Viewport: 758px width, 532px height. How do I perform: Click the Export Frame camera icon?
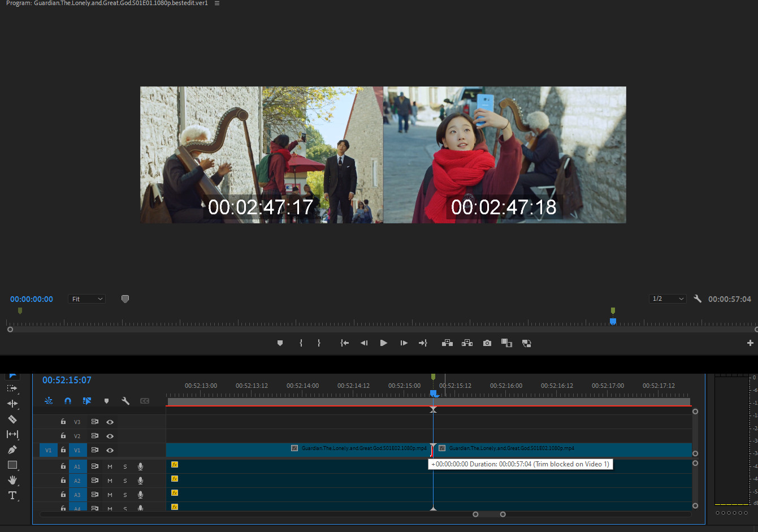click(487, 343)
